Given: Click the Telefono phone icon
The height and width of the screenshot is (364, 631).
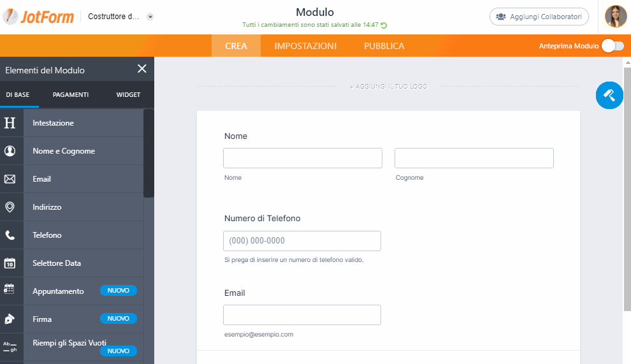Looking at the screenshot, I should point(10,235).
